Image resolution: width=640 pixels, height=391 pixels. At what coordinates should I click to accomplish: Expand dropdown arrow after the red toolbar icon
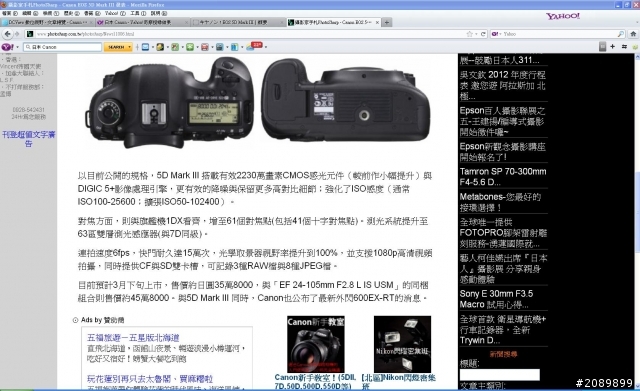click(212, 47)
